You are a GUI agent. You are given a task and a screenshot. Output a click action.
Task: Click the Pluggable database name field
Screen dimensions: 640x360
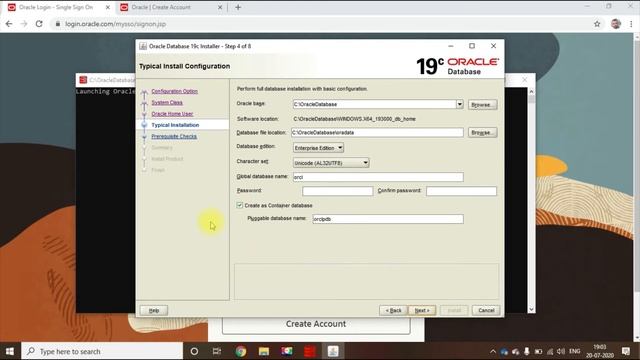coord(388,219)
